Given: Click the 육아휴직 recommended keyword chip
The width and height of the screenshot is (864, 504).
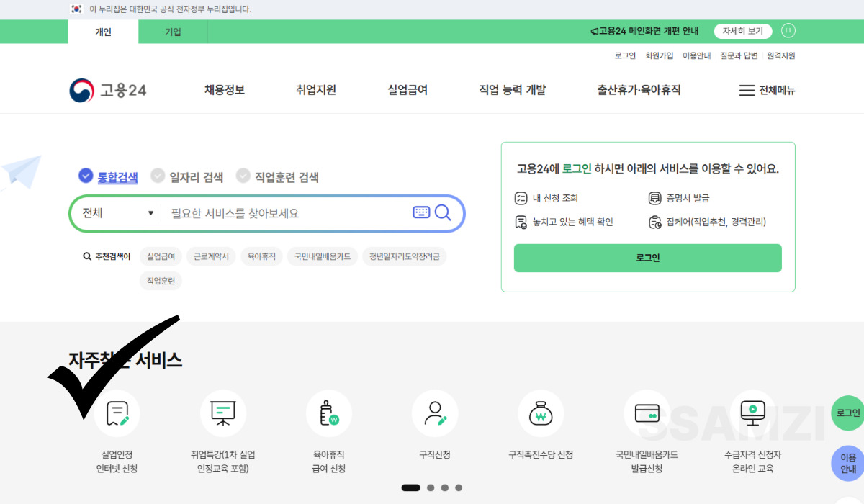Looking at the screenshot, I should (261, 256).
